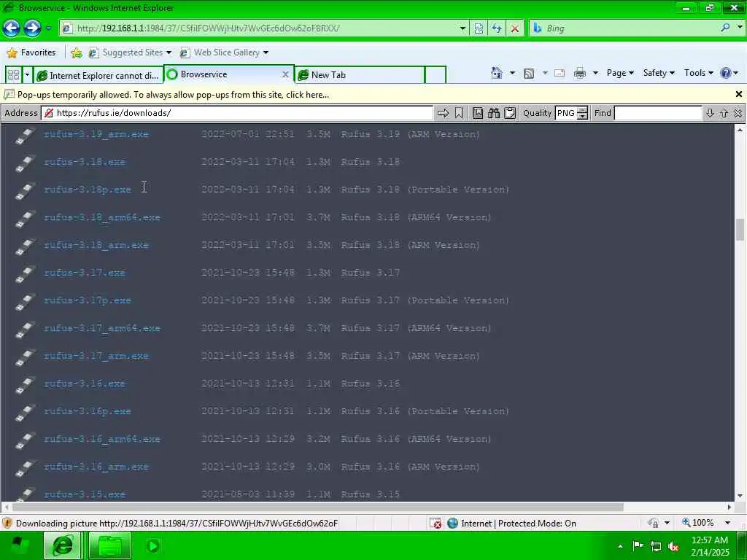Toggle Compatibility View icon

click(x=479, y=28)
